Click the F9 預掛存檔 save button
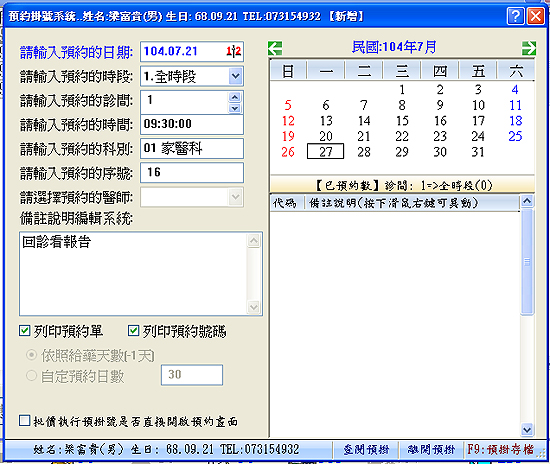The image size is (550, 464). [500, 450]
